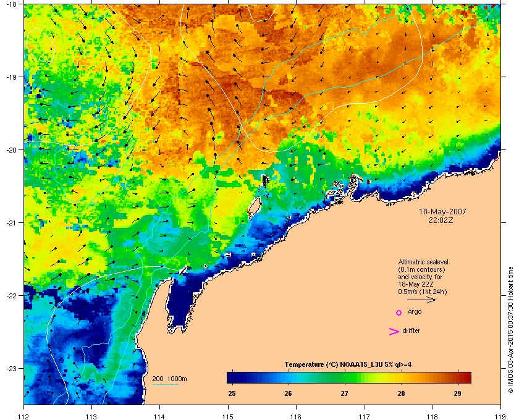Click the cyan 200 1000m isobath sample line
519x420 pixels.
pyautogui.click(x=166, y=384)
